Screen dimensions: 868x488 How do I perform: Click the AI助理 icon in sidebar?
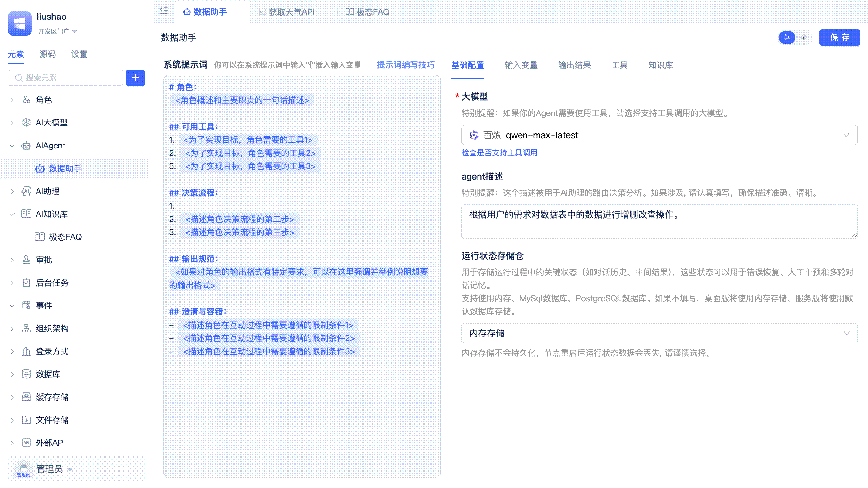[26, 192]
